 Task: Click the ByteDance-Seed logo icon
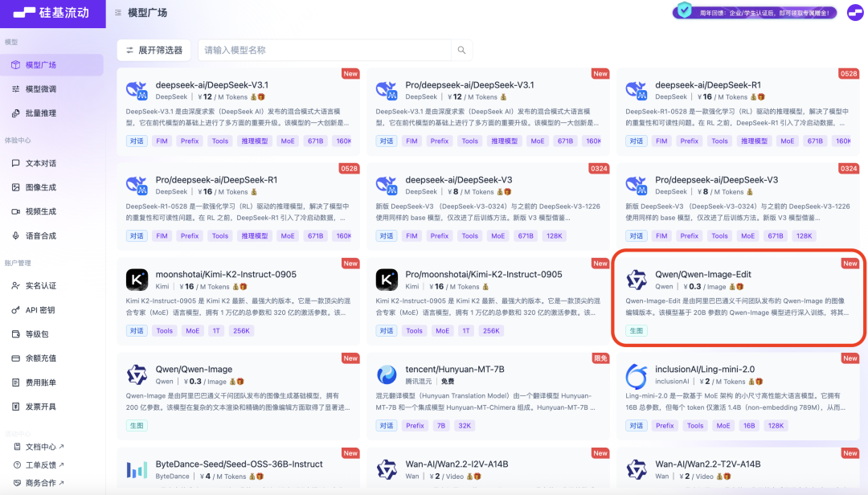[x=137, y=470]
